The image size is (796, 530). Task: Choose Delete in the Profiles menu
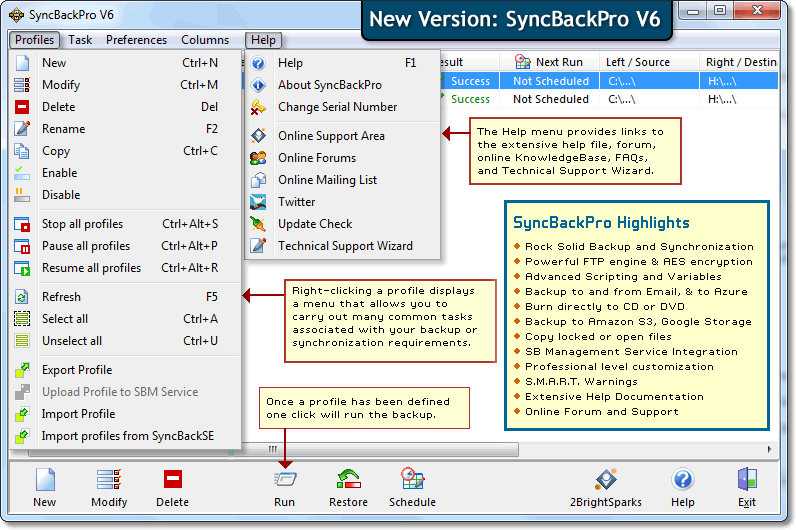125,107
